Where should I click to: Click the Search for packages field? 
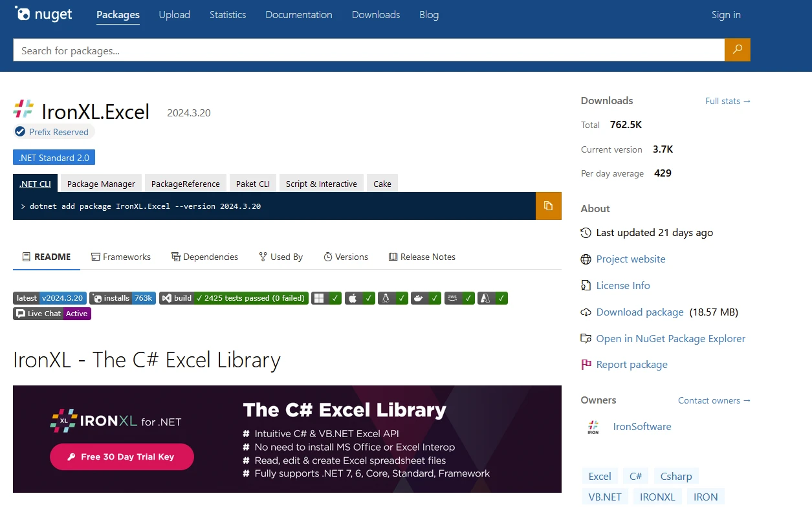[369, 50]
